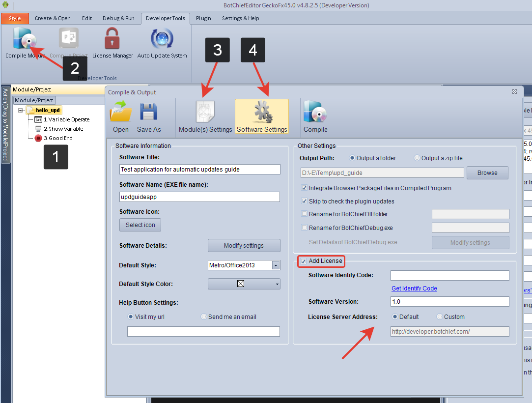Collapse the hello_upd tree node
Screen dimensions: 532x403
click(x=21, y=111)
